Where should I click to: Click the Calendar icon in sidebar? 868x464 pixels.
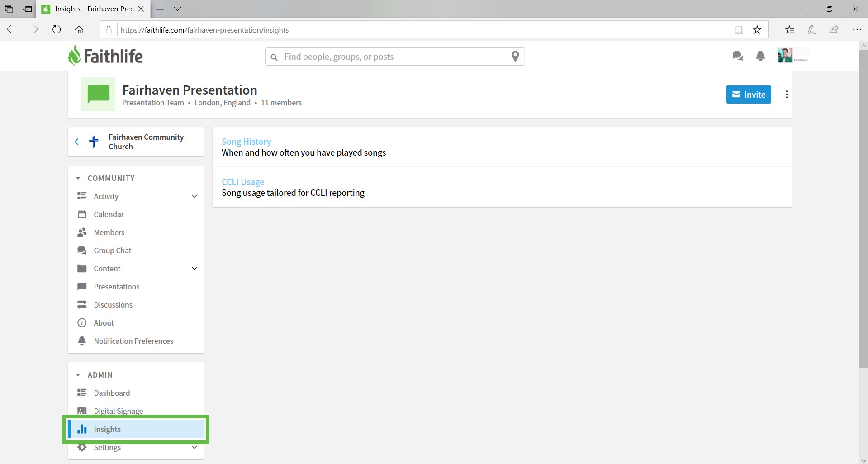tap(82, 214)
